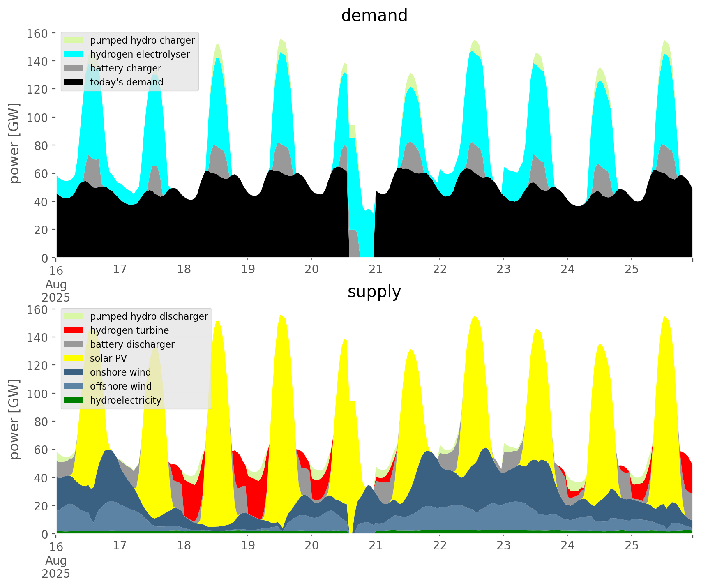Click date tick 21 on demand chart axis
The height and width of the screenshot is (588, 701).
point(376,270)
